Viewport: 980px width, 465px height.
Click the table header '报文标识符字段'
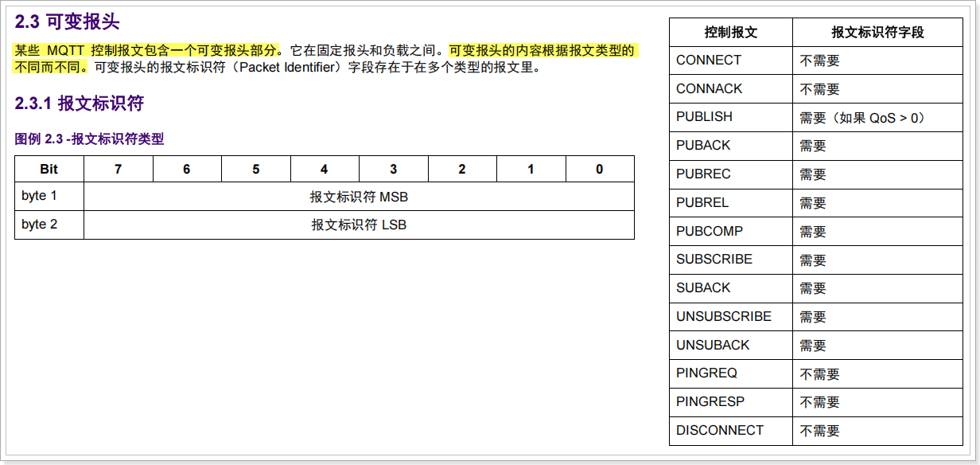coord(878,33)
